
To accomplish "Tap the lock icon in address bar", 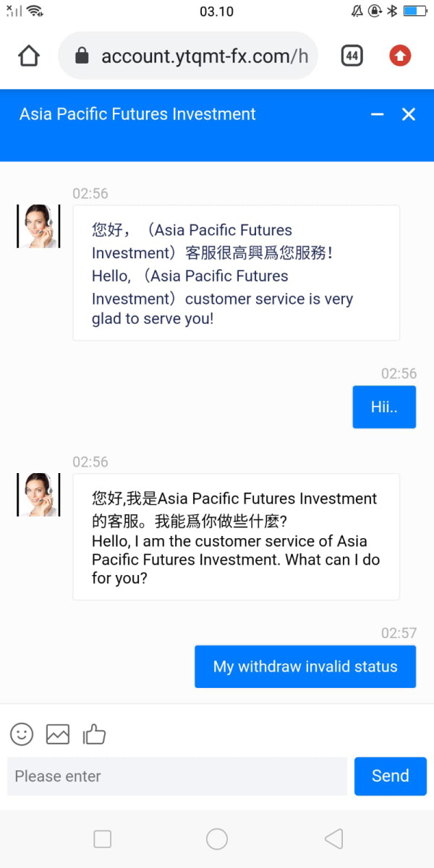I will pos(82,56).
